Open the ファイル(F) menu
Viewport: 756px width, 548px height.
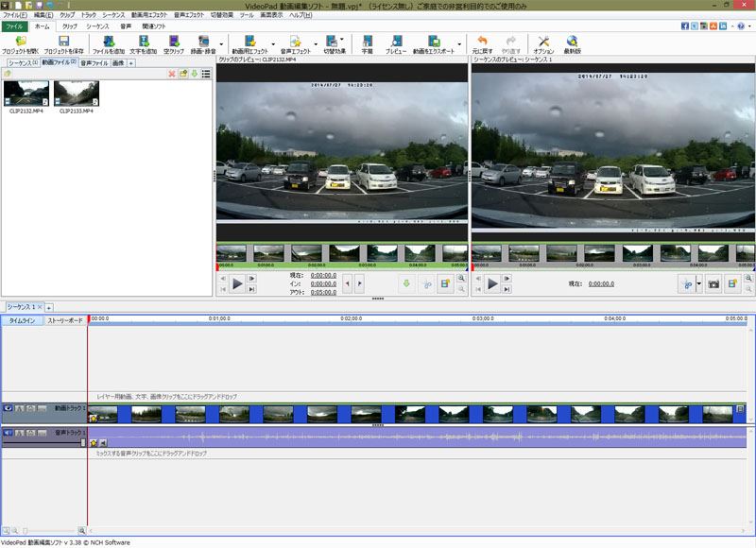pyautogui.click(x=15, y=15)
